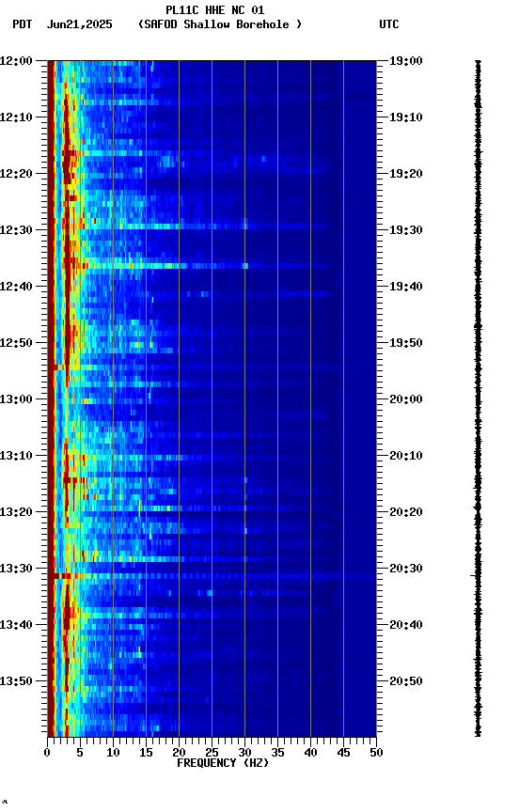Viewport: 519px width, 812px height.
Task: Select the 12:10 PDT time label
Action: coord(16,117)
